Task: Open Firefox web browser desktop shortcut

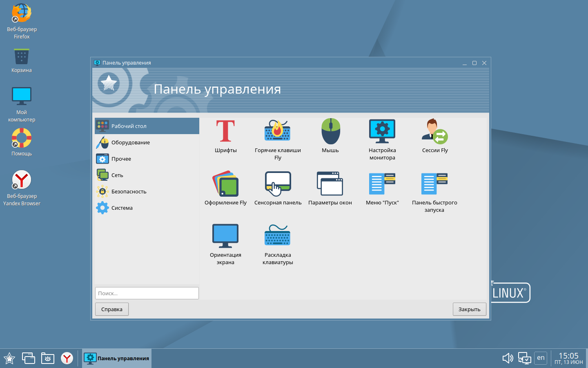Action: pos(22,21)
